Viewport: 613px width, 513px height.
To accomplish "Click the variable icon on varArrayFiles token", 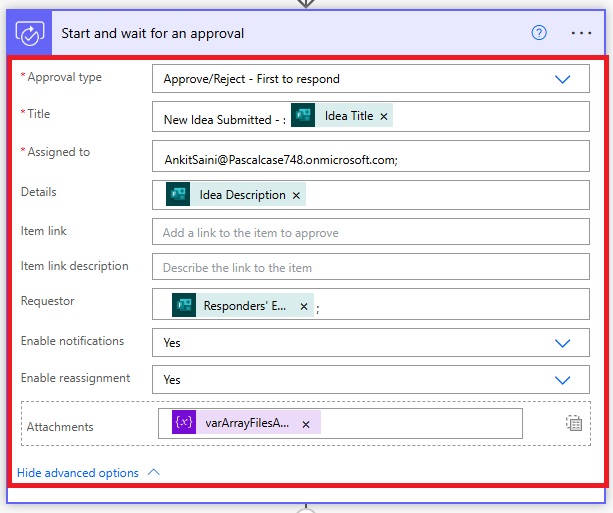I will [x=184, y=423].
